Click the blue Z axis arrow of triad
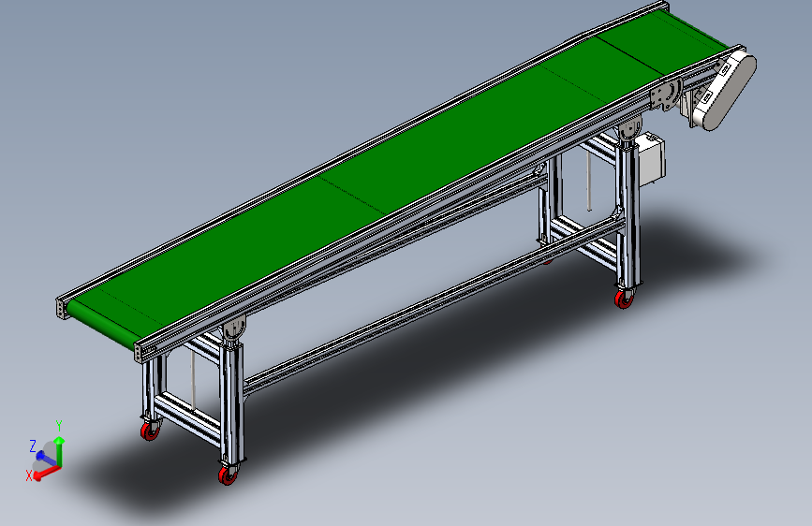Image resolution: width=812 pixels, height=526 pixels. pyautogui.click(x=47, y=459)
